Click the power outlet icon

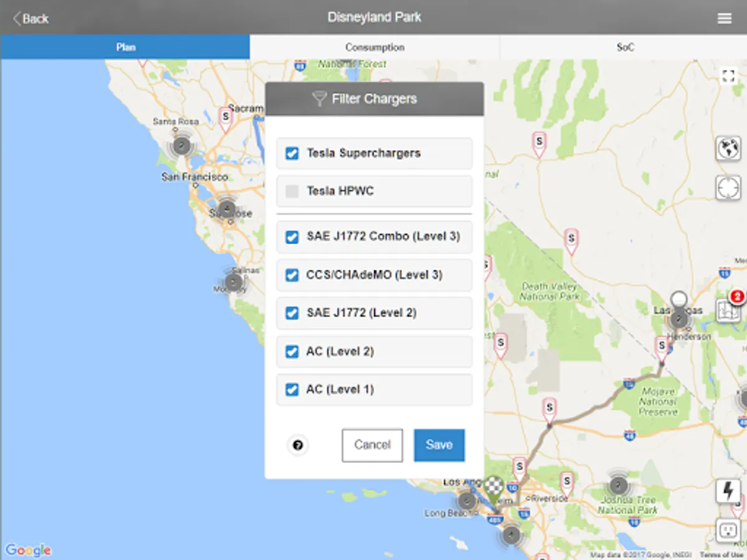point(728,530)
